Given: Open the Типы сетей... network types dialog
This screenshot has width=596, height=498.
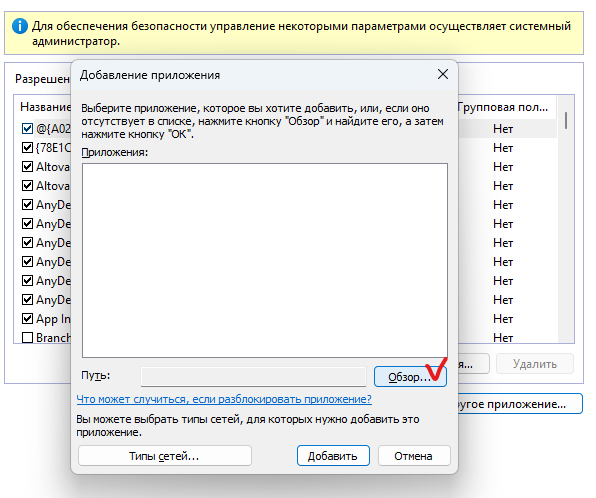Looking at the screenshot, I should [x=165, y=456].
